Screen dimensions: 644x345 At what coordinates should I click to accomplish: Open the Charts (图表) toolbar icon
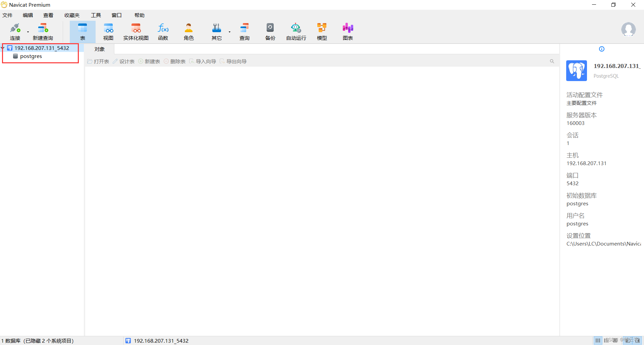(348, 31)
